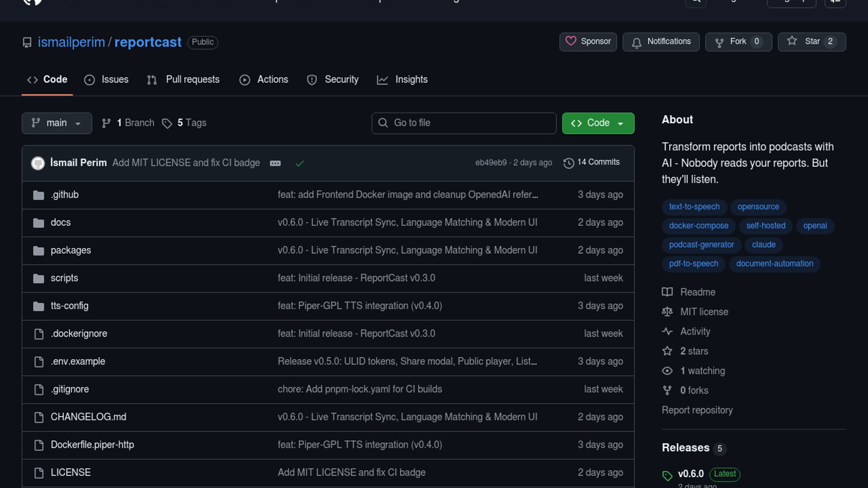The width and height of the screenshot is (868, 488).
Task: Expand the green Code dropdown
Action: (x=598, y=123)
